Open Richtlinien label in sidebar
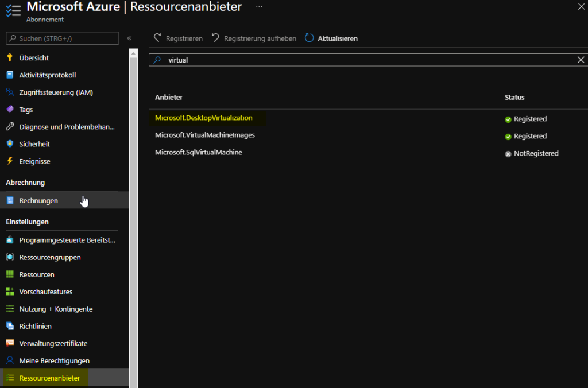This screenshot has width=588, height=388. point(35,326)
